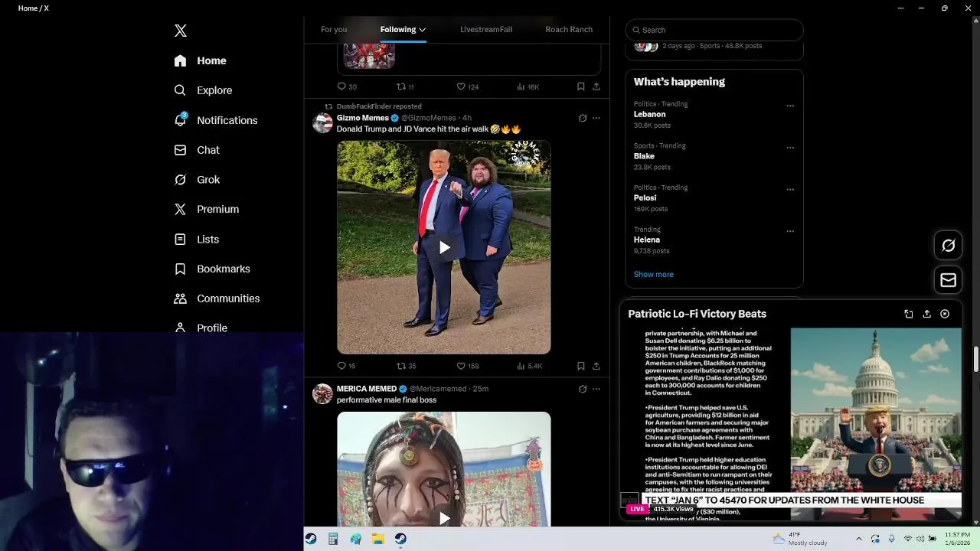980x551 pixels.
Task: Open more options on the Gizmo Memes post
Action: coord(596,118)
